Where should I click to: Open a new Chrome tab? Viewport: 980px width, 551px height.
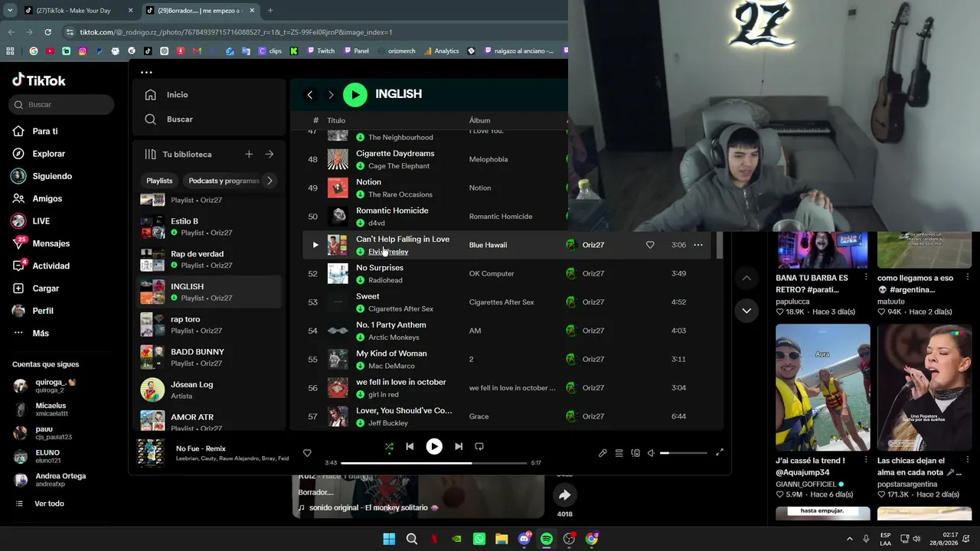tap(270, 11)
